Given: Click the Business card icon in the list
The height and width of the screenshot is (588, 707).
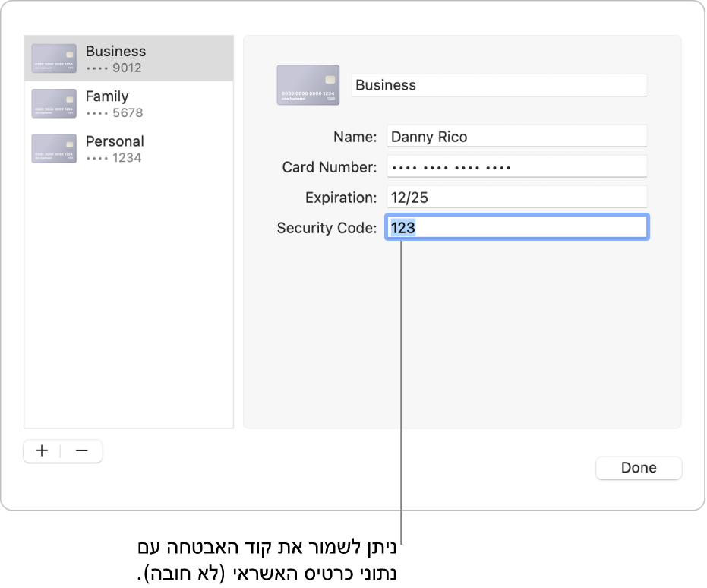Looking at the screenshot, I should coord(54,58).
